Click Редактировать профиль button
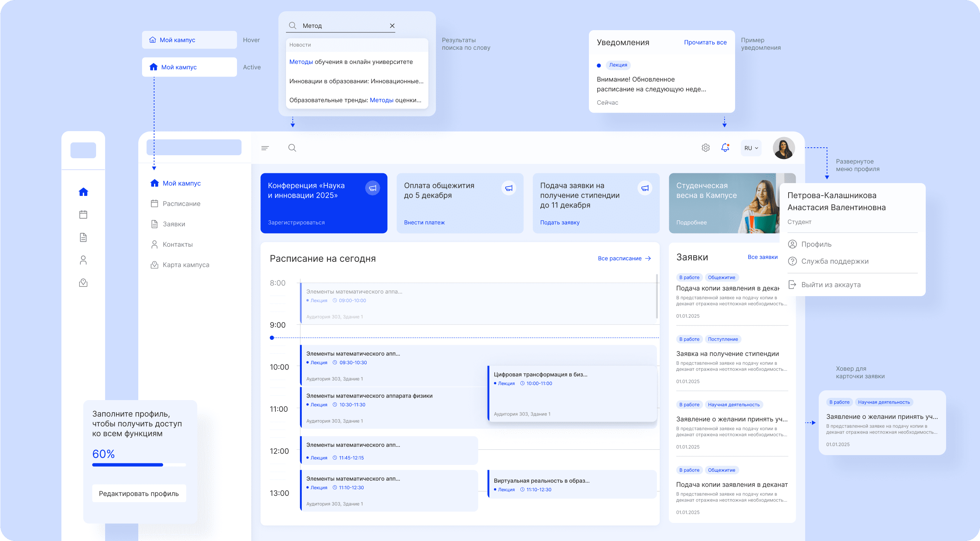This screenshot has width=980, height=541. click(139, 494)
